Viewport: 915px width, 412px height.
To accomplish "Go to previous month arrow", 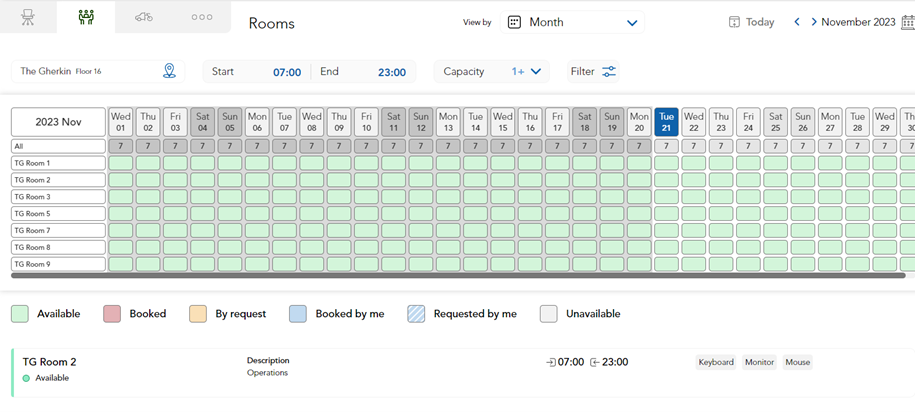I will tap(797, 22).
